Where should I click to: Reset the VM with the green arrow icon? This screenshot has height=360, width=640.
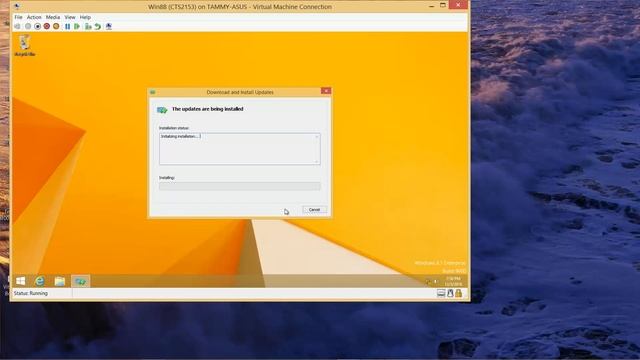coord(77,27)
